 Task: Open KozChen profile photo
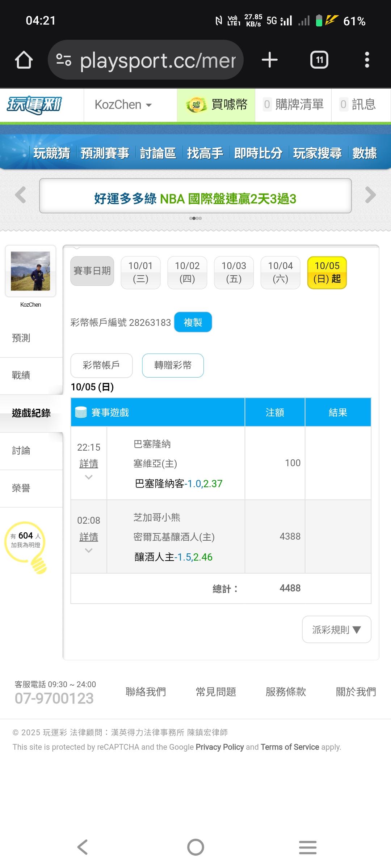[x=30, y=271]
